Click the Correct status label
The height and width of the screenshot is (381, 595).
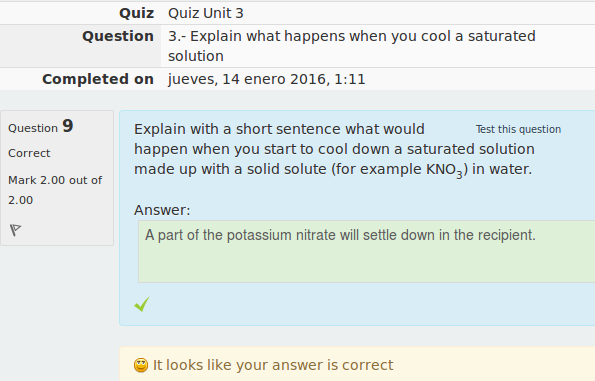pos(29,153)
